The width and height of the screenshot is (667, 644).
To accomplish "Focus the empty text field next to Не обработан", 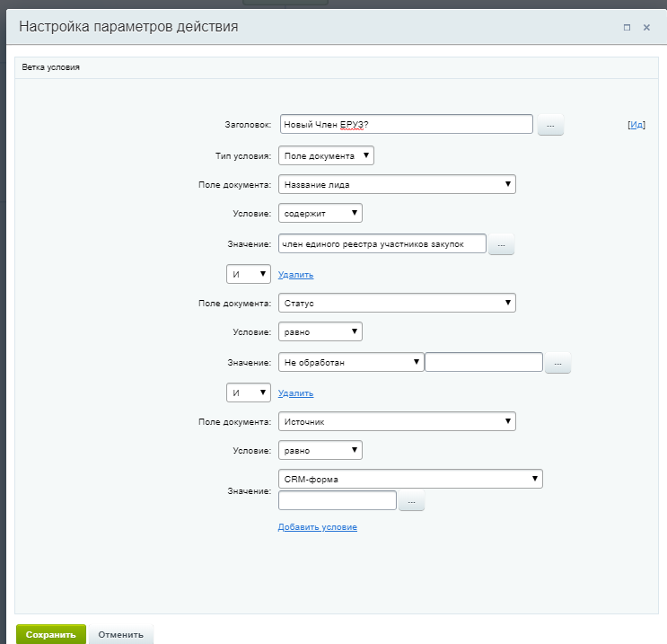I will point(484,362).
